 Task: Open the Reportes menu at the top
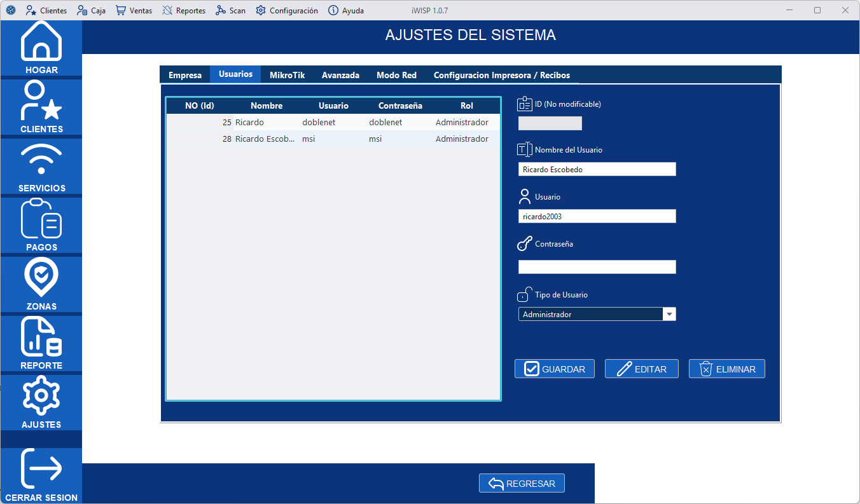tap(183, 10)
